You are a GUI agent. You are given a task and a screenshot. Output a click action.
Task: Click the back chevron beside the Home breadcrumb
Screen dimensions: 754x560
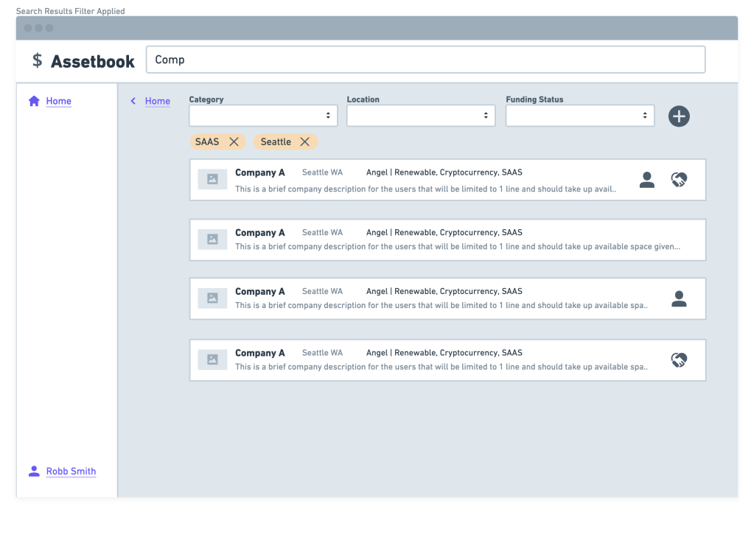pyautogui.click(x=133, y=102)
